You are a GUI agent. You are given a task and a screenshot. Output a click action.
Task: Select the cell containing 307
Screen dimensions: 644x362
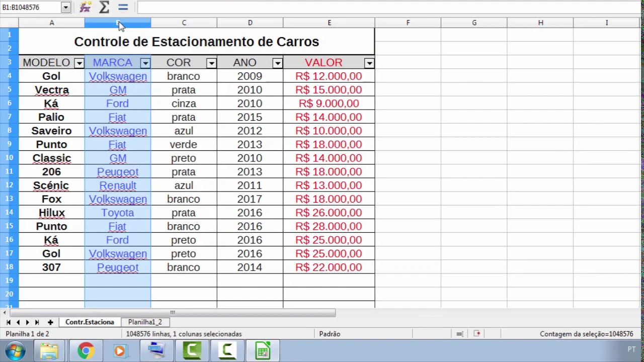(51, 267)
